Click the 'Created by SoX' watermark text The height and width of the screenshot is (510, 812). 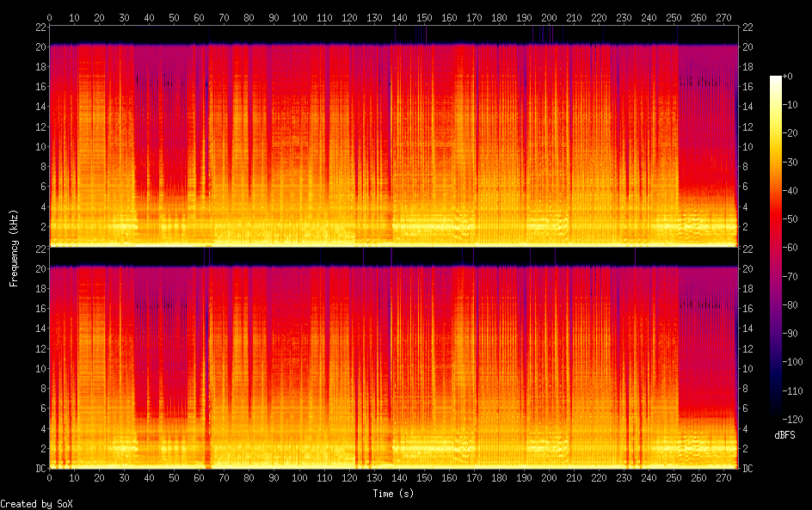tap(30, 504)
